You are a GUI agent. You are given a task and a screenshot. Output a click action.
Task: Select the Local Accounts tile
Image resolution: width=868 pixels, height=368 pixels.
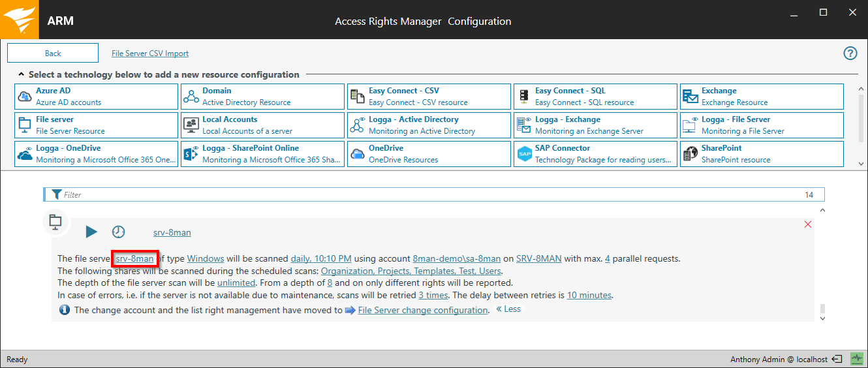262,125
